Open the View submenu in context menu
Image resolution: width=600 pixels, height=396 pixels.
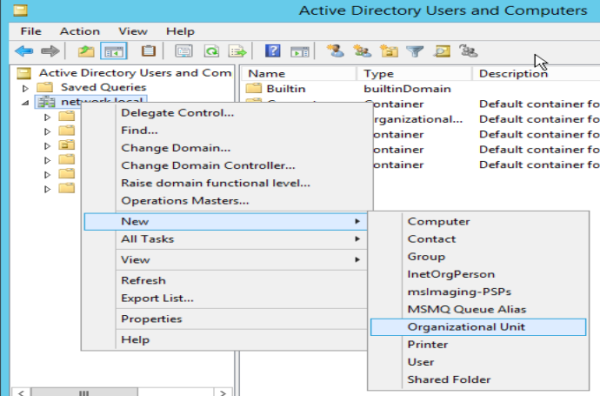[x=225, y=260]
